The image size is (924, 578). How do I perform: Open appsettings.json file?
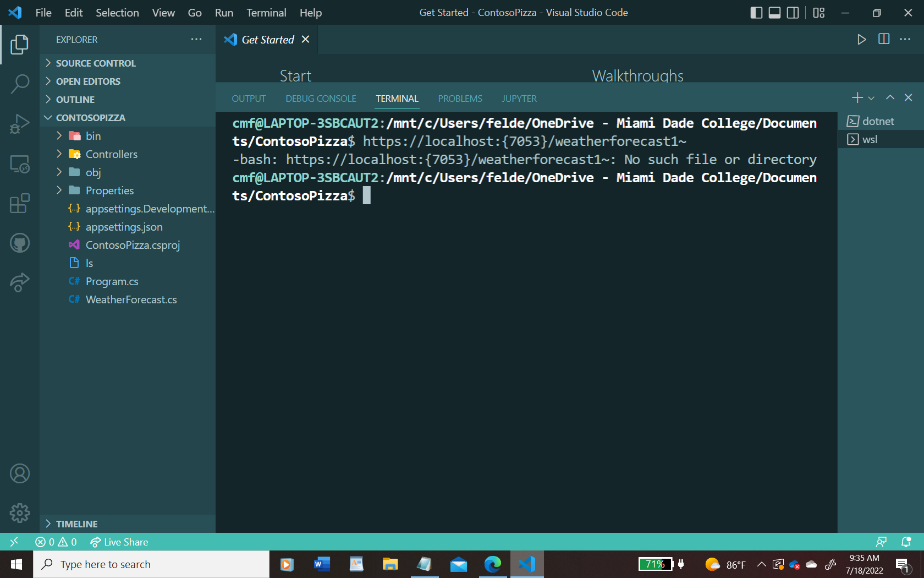(128, 227)
